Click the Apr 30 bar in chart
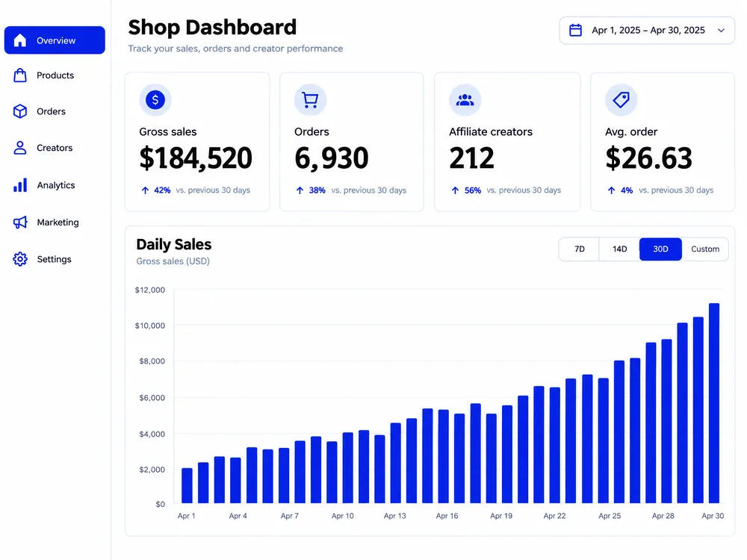The image size is (747, 560). 713,403
